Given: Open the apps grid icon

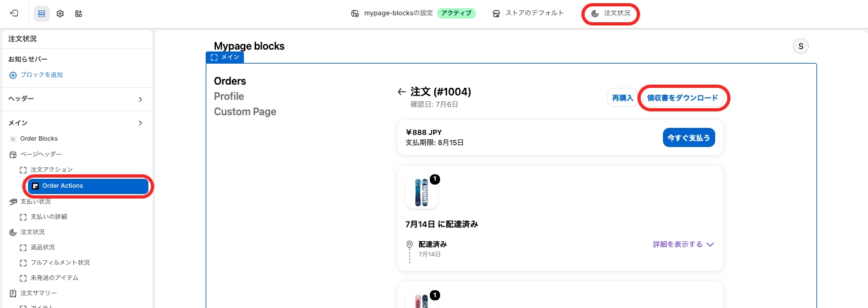Looking at the screenshot, I should coord(78,13).
